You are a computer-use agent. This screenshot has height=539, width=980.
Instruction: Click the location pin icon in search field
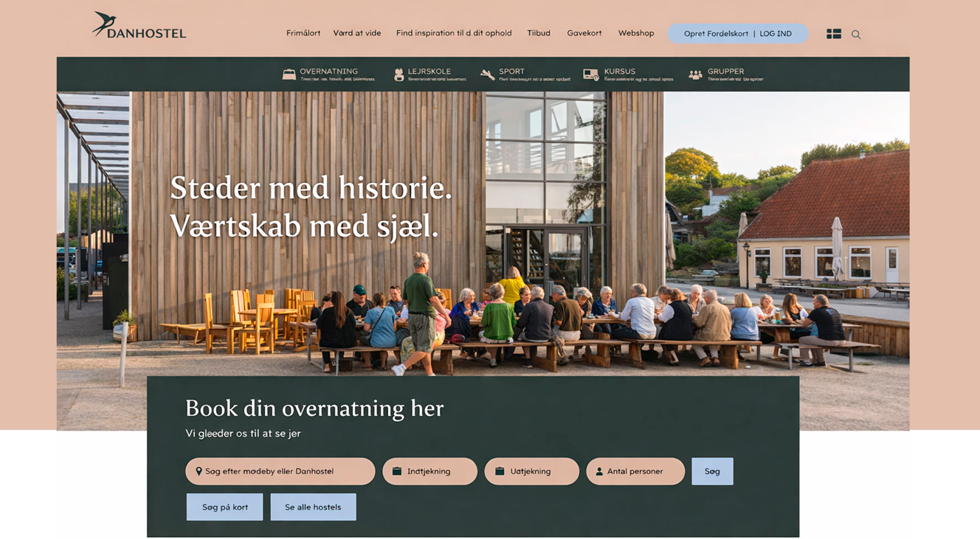click(x=199, y=471)
